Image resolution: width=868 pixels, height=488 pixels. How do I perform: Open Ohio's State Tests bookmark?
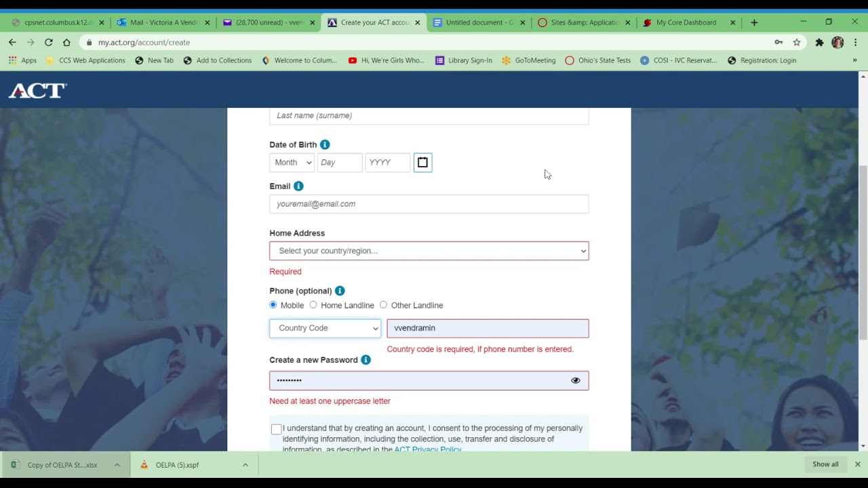click(598, 60)
